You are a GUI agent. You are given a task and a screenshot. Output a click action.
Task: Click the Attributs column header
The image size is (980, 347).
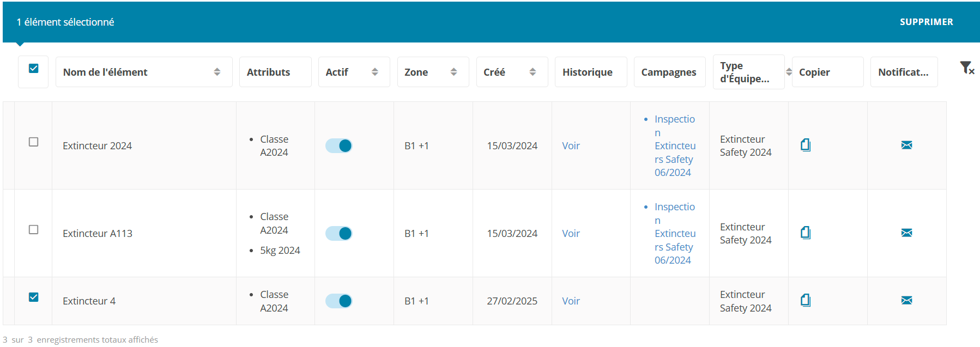click(x=268, y=72)
